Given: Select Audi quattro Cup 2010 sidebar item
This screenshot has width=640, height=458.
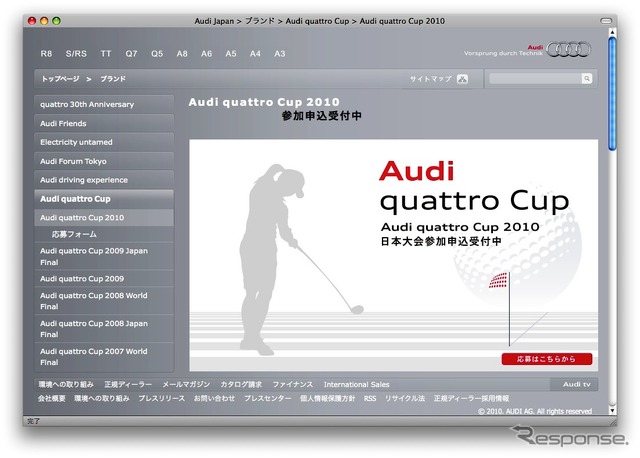Looking at the screenshot, I should tap(104, 218).
